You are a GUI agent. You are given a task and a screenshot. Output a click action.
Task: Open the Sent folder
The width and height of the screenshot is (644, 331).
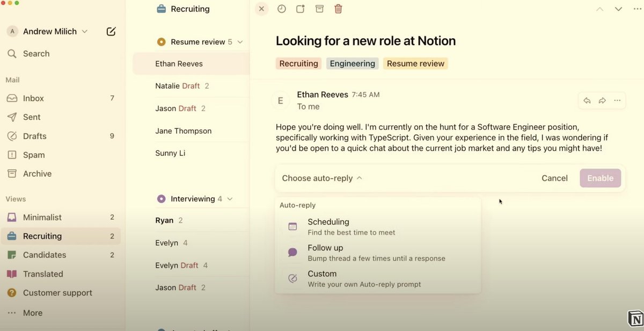pyautogui.click(x=61, y=117)
